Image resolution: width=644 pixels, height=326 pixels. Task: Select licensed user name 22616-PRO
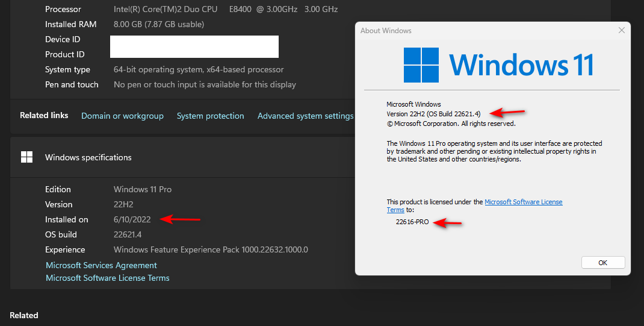(x=412, y=222)
